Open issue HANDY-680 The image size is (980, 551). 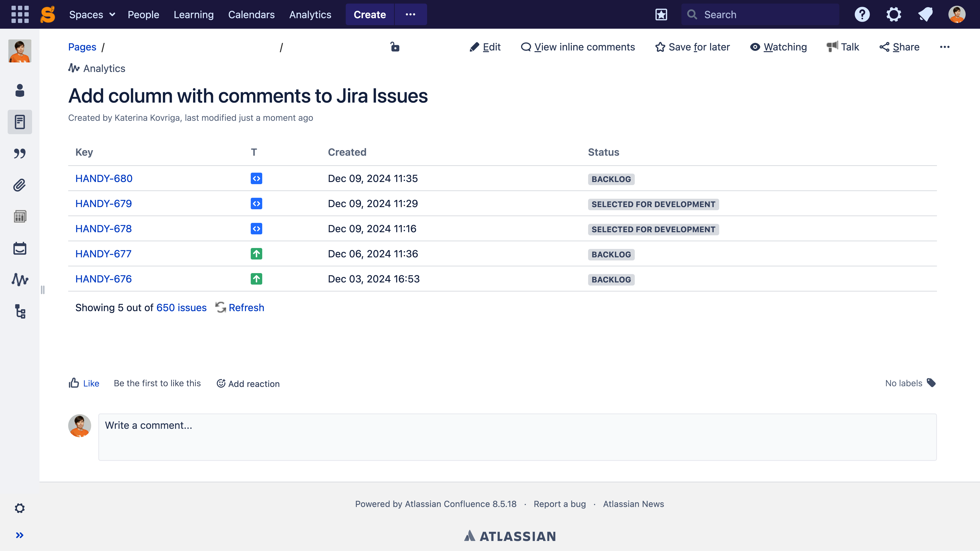104,178
